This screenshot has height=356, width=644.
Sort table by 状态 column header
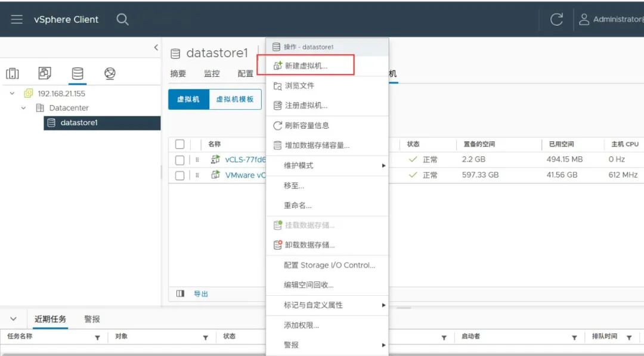(413, 144)
